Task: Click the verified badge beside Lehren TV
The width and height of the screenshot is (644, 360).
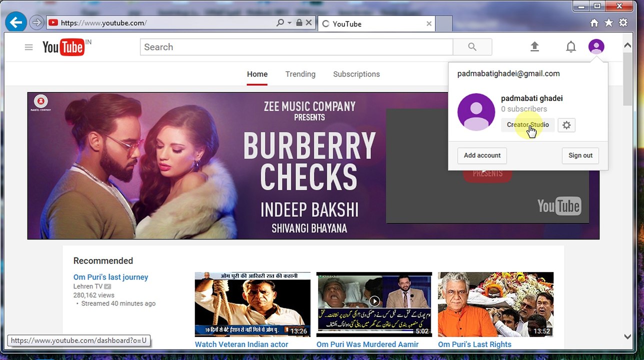Action: pyautogui.click(x=107, y=286)
